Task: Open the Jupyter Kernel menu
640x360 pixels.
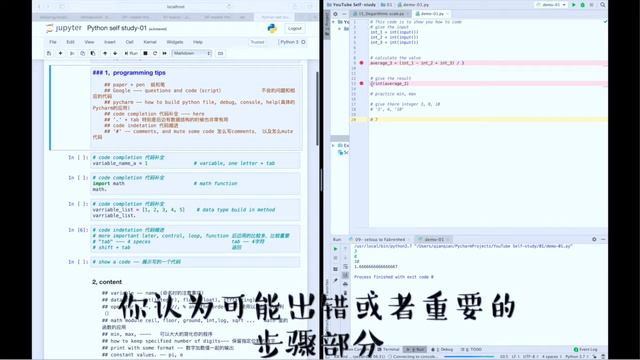Action: (x=150, y=42)
